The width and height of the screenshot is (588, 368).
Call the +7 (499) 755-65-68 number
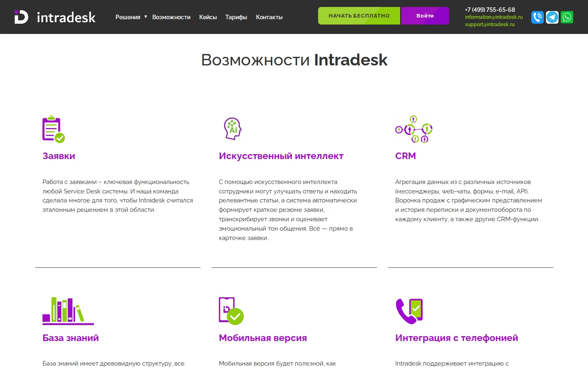pos(490,9)
